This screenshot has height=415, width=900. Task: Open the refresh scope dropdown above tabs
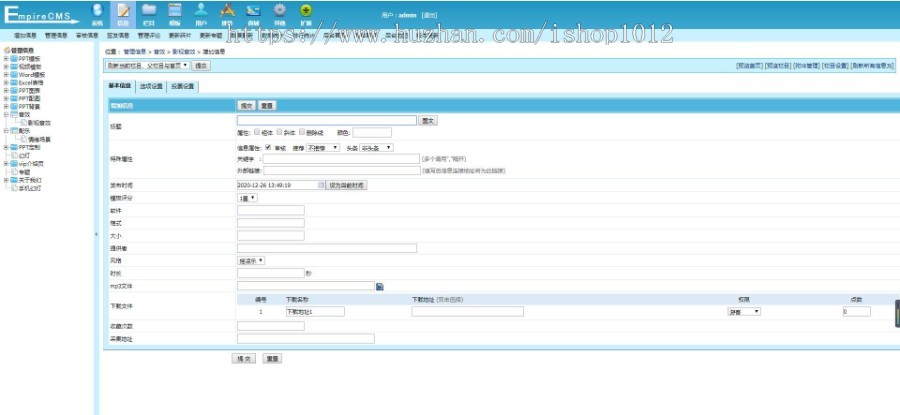[148, 65]
